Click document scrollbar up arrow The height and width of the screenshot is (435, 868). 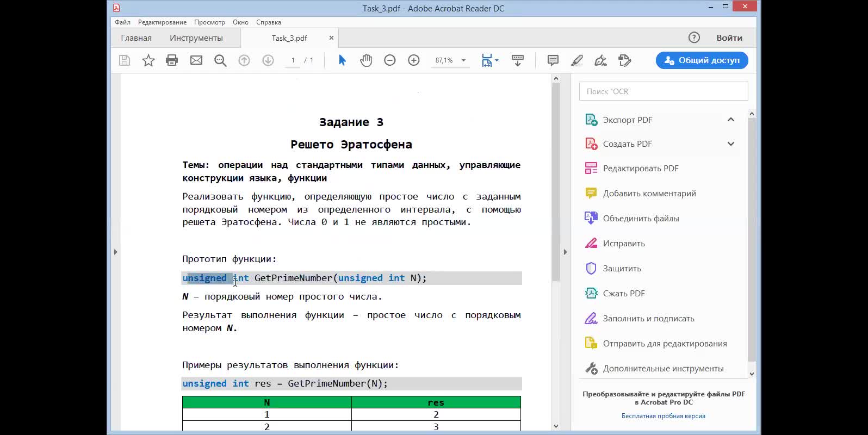pyautogui.click(x=556, y=78)
